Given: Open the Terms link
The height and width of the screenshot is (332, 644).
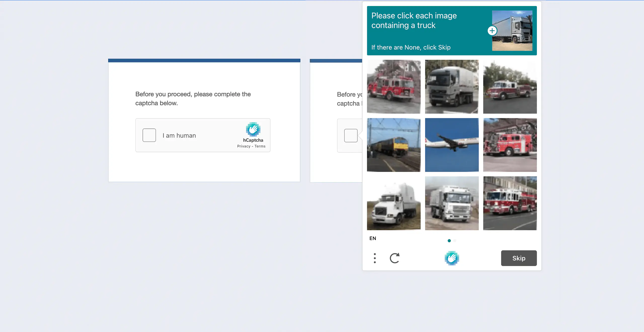Looking at the screenshot, I should click(260, 146).
